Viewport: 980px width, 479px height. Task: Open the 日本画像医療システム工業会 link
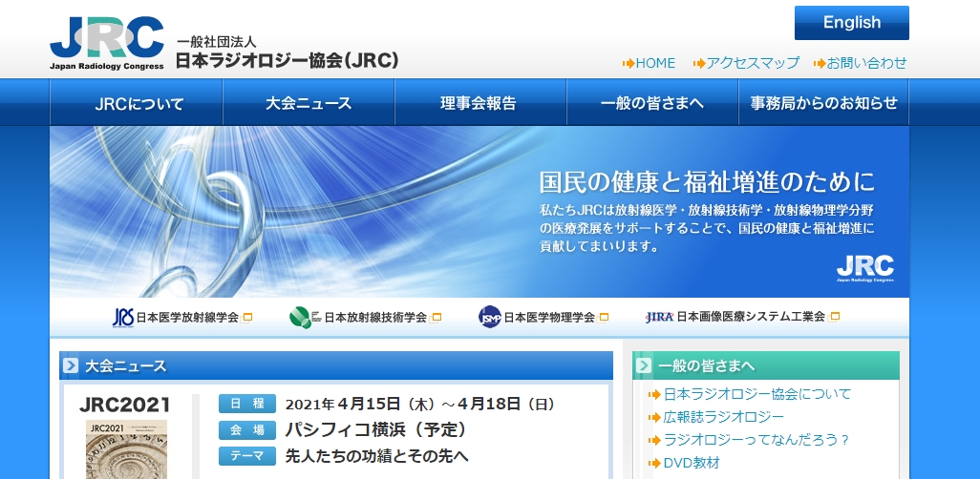click(751, 317)
